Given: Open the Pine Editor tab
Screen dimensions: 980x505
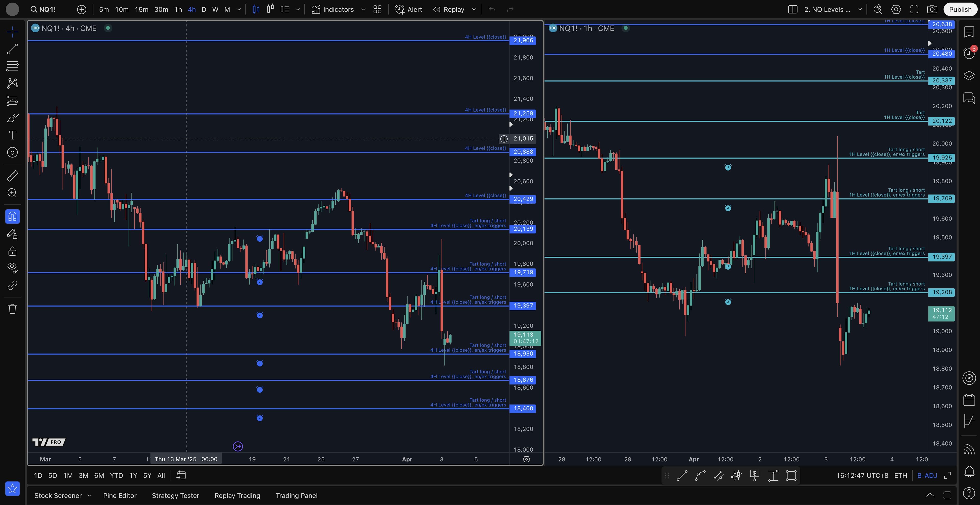Looking at the screenshot, I should (x=119, y=496).
